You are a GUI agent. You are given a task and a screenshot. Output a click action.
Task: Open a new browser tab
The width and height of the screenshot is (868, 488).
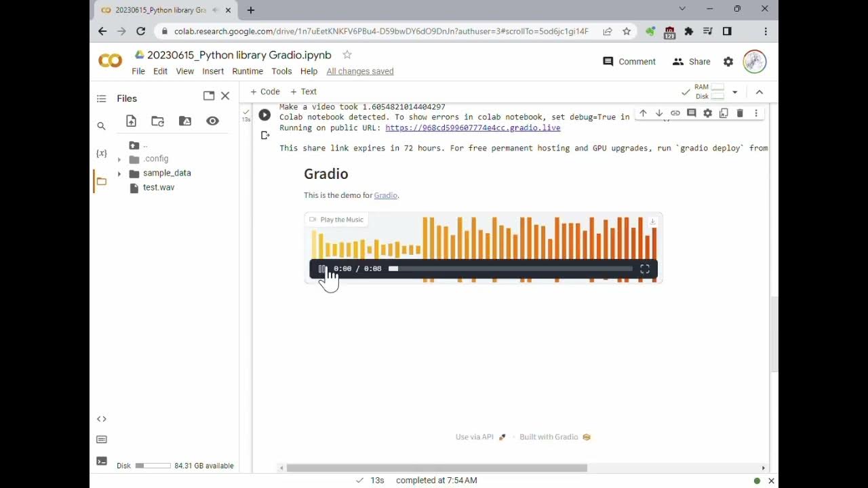tap(251, 10)
